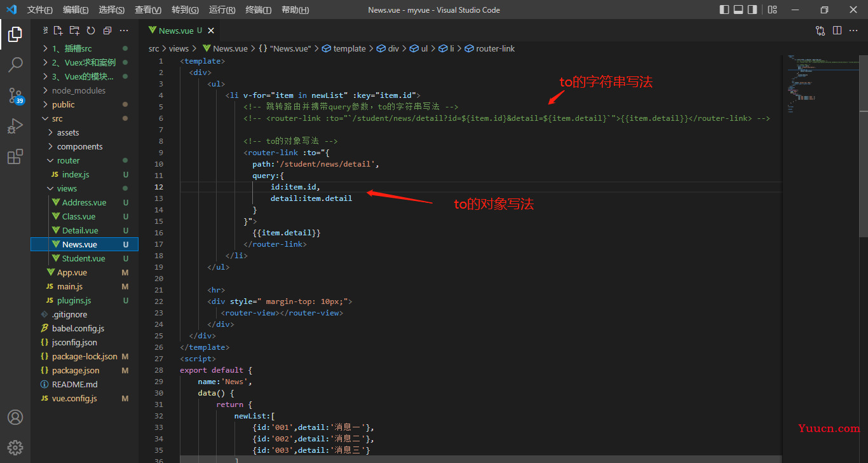Viewport: 868px width, 463px height.
Task: Toggle the bottom panel
Action: click(x=738, y=10)
